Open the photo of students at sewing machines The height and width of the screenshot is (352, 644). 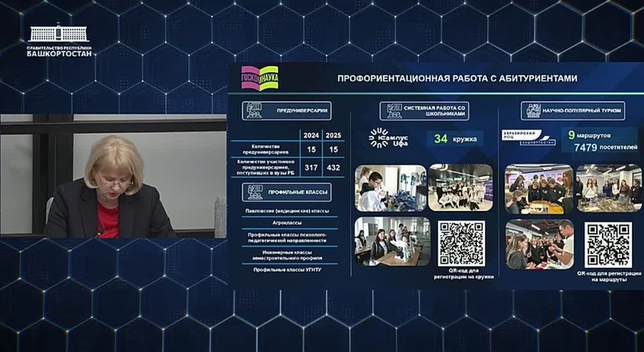pyautogui.click(x=392, y=241)
